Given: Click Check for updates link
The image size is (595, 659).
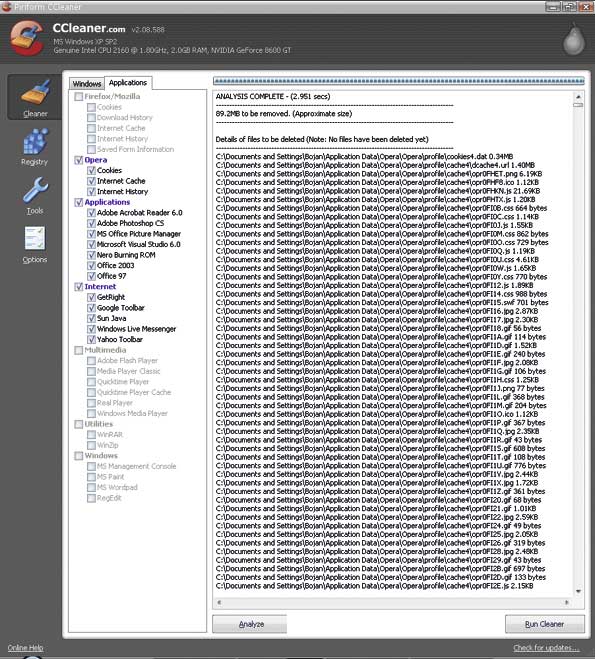Looking at the screenshot, I should (x=546, y=648).
